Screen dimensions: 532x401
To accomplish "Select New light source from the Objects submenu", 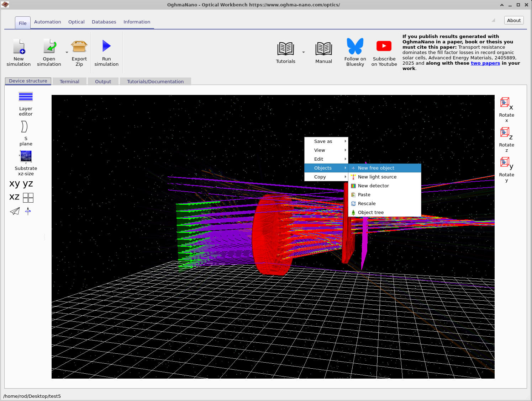I will point(377,177).
